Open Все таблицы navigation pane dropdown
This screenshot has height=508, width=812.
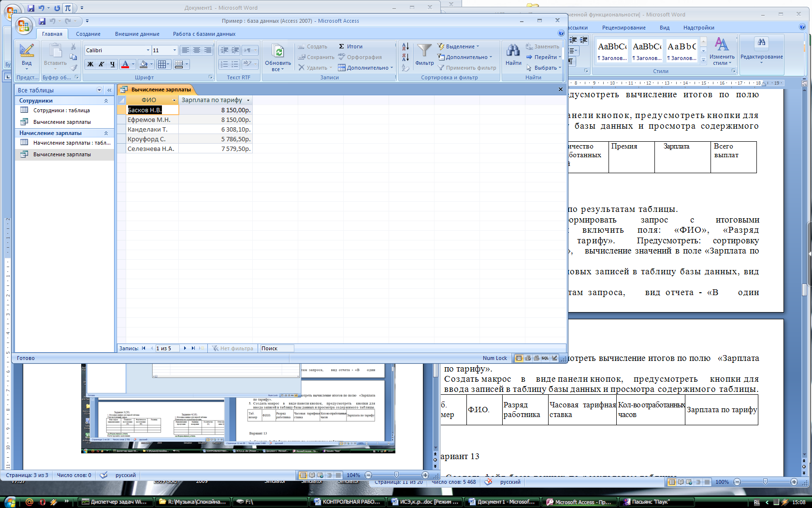point(99,90)
